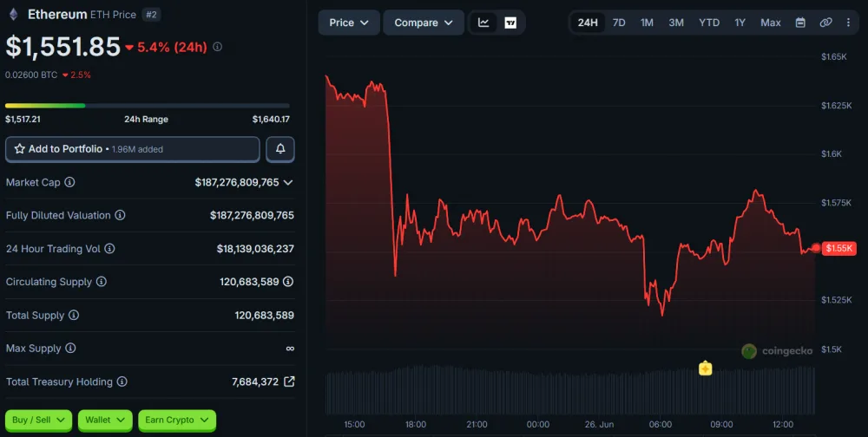Click the info icon next to 24h change

(x=218, y=47)
